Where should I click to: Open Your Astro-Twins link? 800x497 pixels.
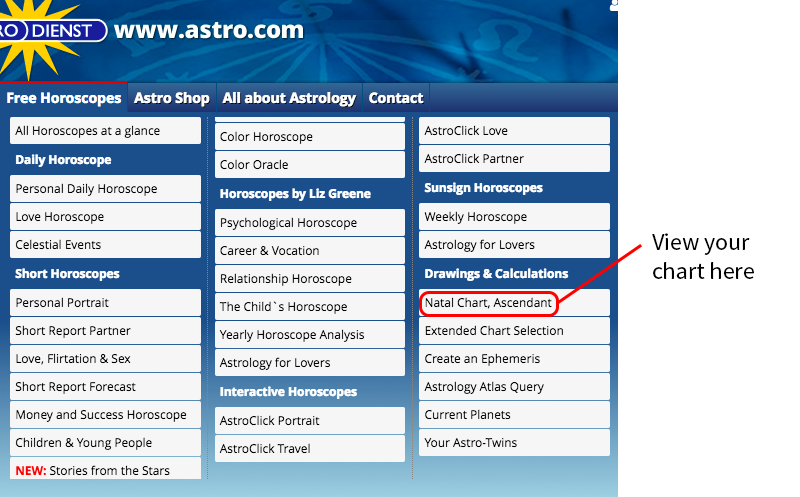pyautogui.click(x=514, y=442)
